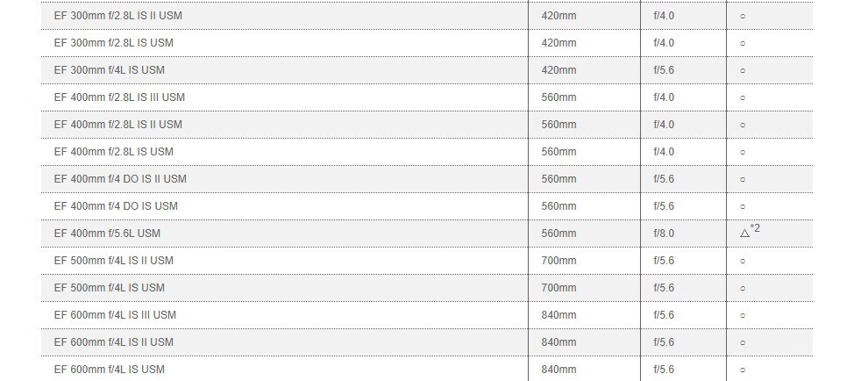This screenshot has width=868, height=381.
Task: Click 840mm focal length in EF 600mm f/4L IS III USM row
Action: point(559,315)
